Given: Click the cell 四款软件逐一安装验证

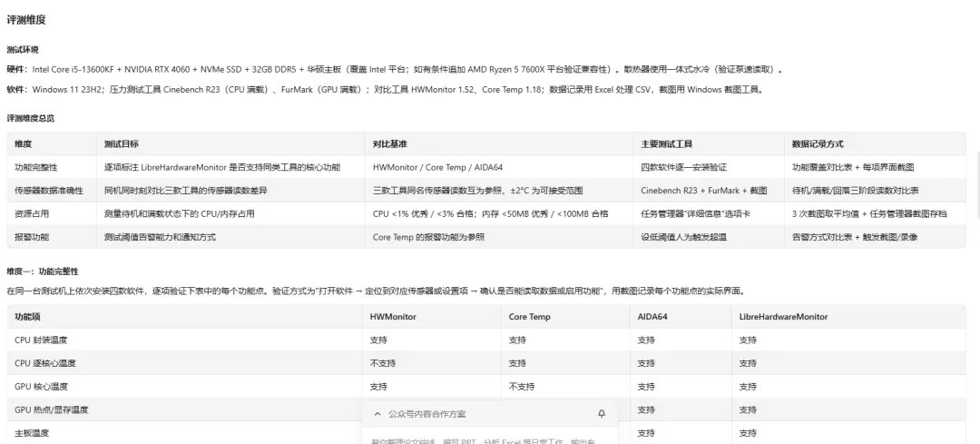Looking at the screenshot, I should point(684,167).
